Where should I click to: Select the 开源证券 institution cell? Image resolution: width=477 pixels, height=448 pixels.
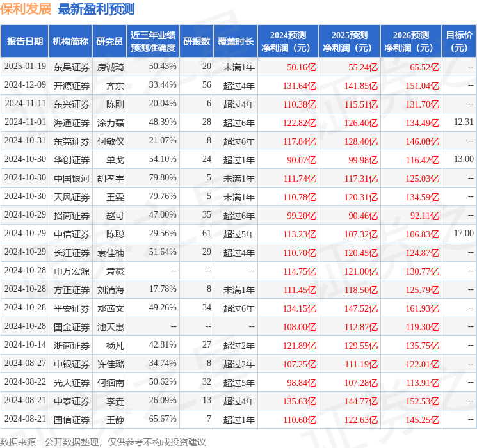[x=72, y=86]
